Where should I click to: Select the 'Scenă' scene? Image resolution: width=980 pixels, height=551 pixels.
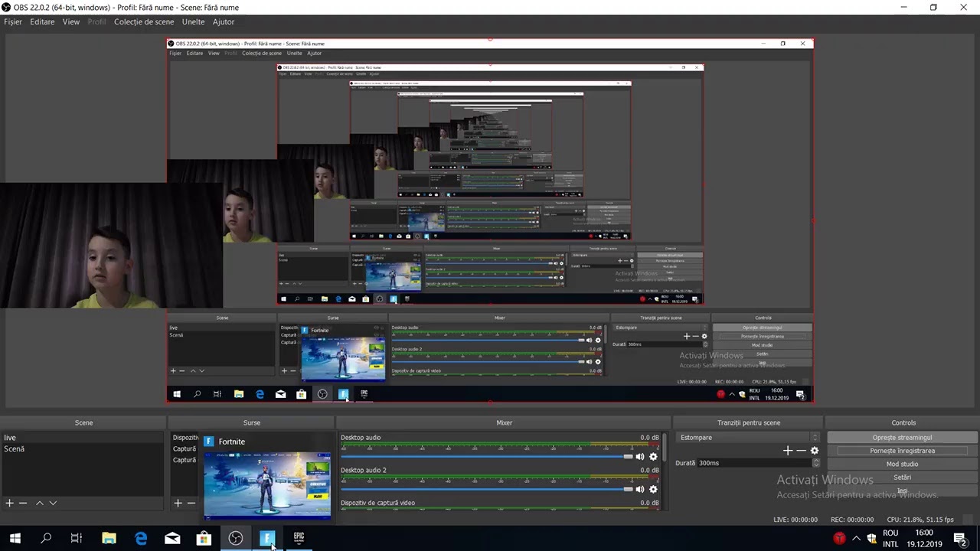(83, 448)
